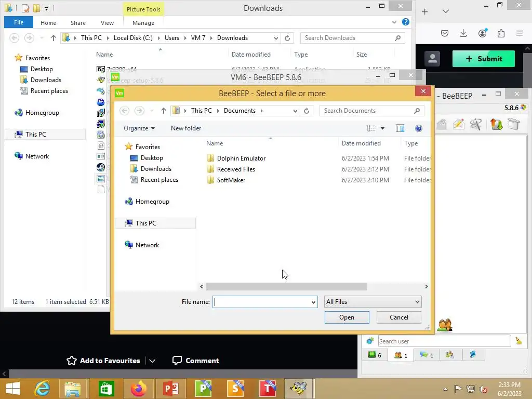
Task: Open the Home ribbon tab in Explorer
Action: click(x=48, y=23)
